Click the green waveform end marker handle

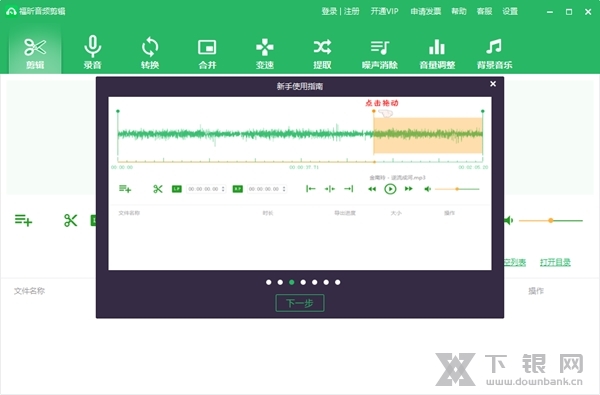coord(483,111)
